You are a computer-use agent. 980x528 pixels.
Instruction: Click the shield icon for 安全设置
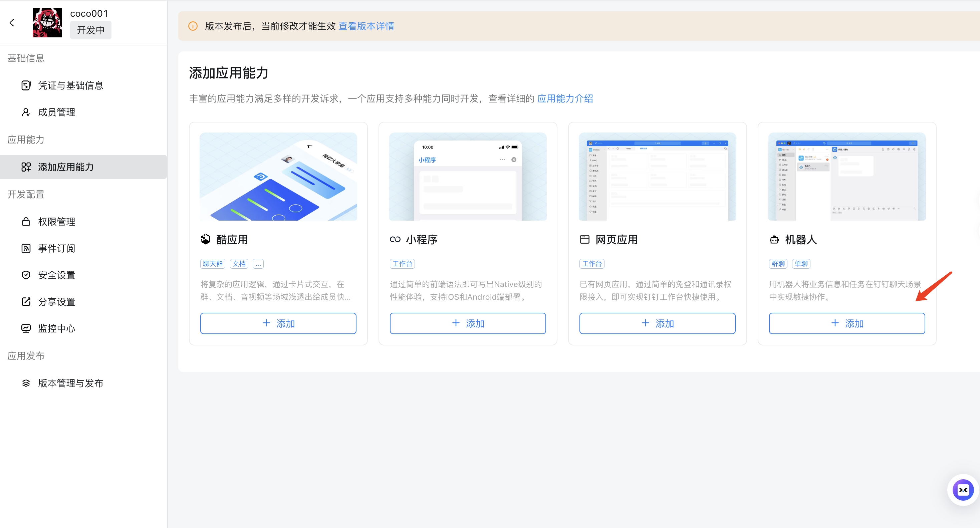pos(26,275)
